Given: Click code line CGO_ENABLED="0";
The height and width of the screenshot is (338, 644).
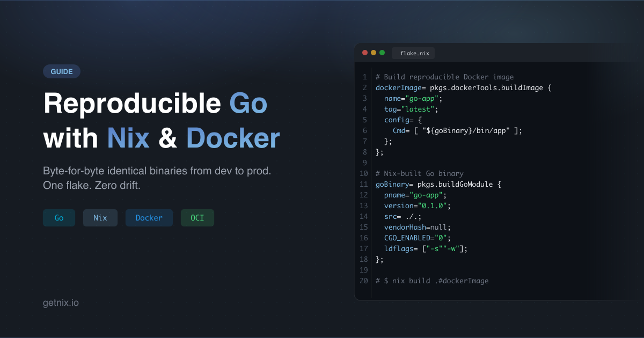Looking at the screenshot, I should point(418,238).
